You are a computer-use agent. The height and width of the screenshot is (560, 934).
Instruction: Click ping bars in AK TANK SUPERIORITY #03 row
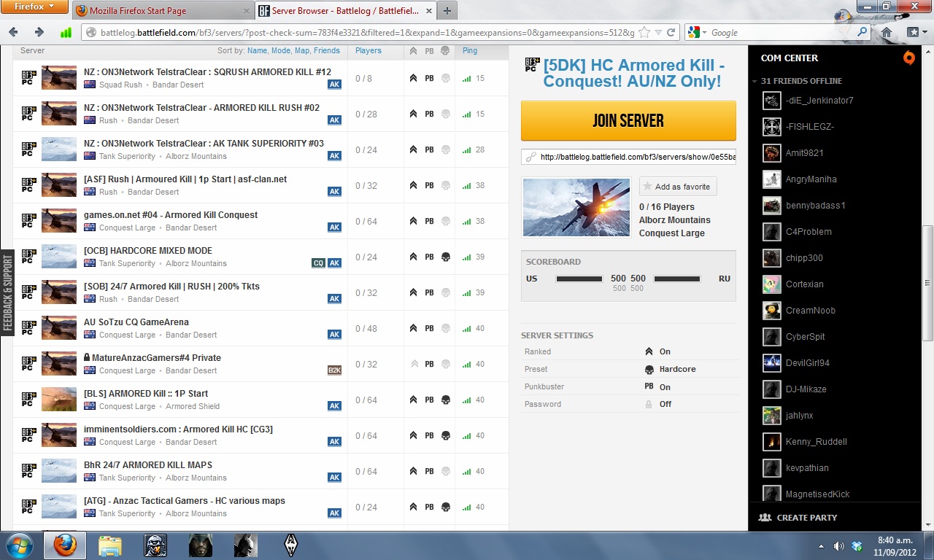pos(466,149)
